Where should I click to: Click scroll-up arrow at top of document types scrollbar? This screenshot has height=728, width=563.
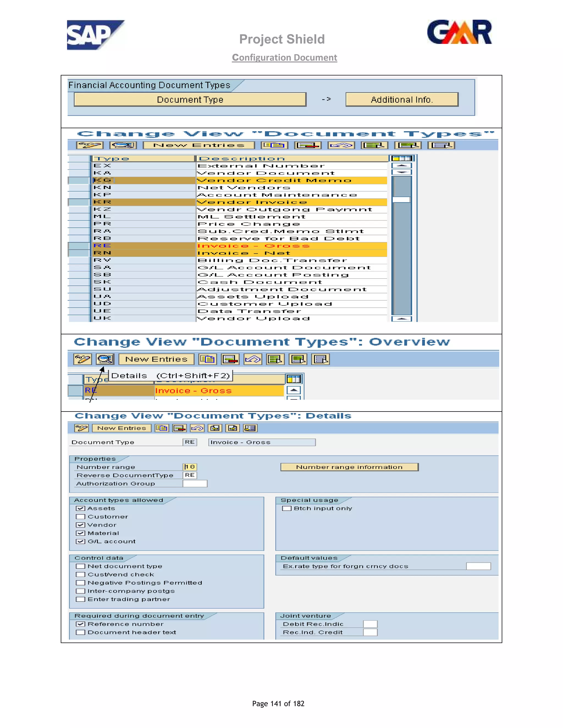click(x=402, y=165)
